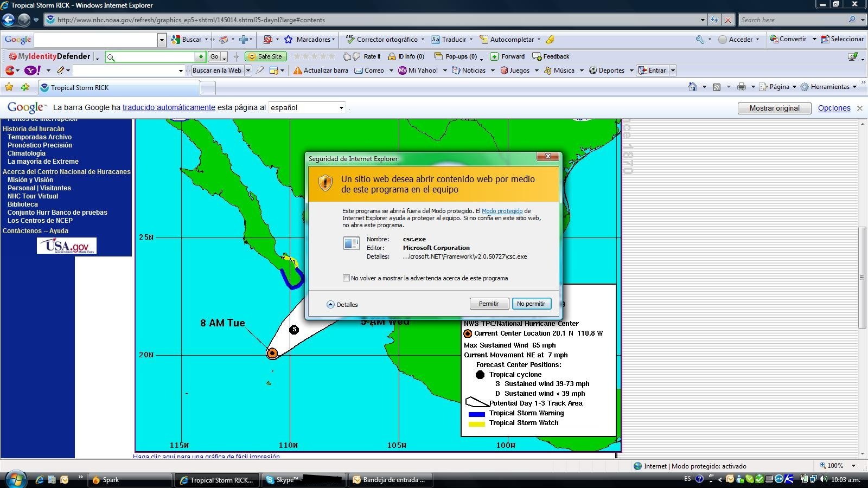
Task: Select the Tropical Storm RICK tab
Action: pos(118,87)
